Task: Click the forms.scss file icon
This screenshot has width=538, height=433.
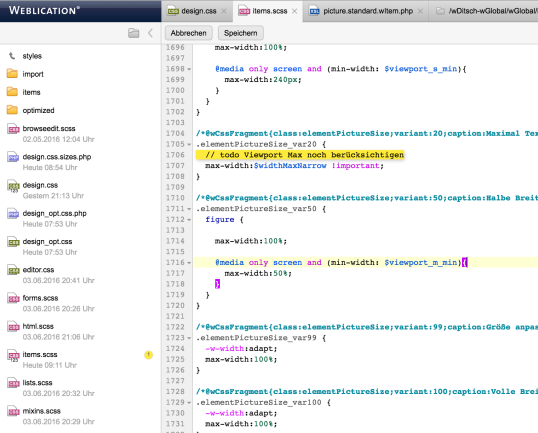Action: point(13,299)
